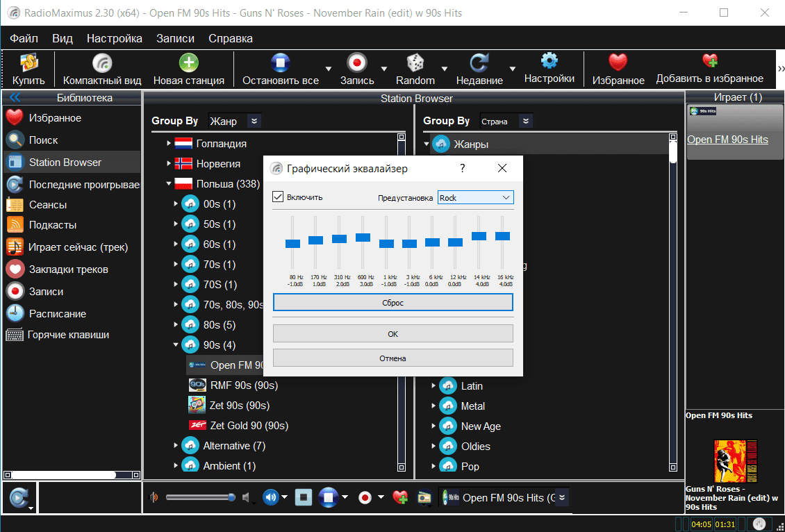Viewport: 785px width, 532px height.
Task: Click the 80 Hz equalizer slider
Action: coord(293,244)
